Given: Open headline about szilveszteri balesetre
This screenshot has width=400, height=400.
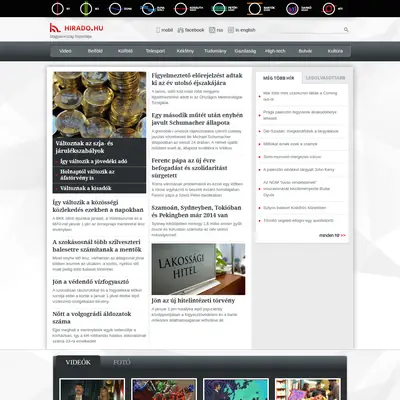Looking at the screenshot, I should click(x=97, y=246).
